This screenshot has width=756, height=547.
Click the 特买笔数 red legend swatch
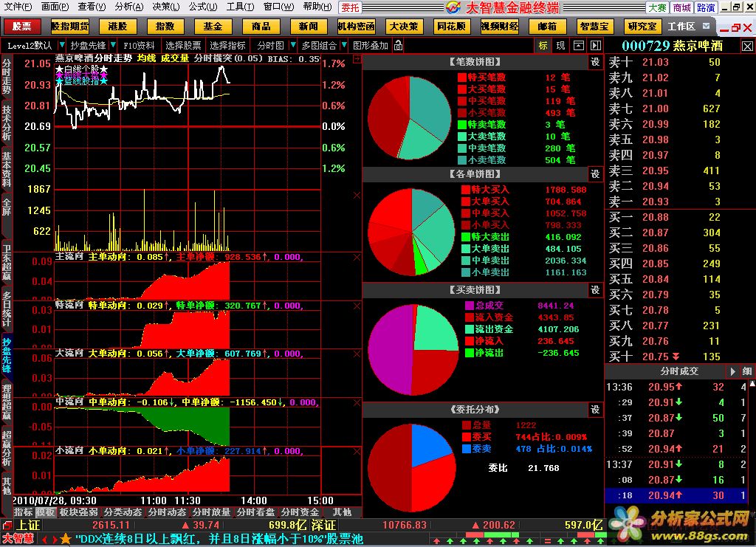coord(462,77)
